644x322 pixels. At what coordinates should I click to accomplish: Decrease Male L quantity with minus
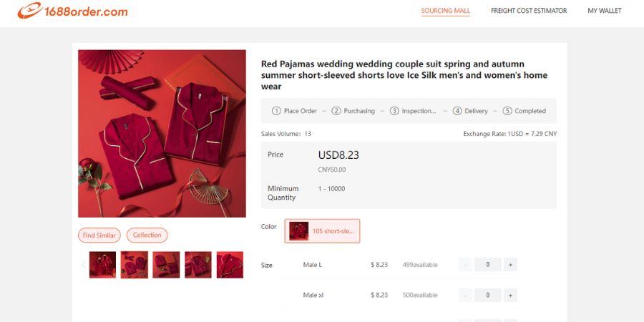click(x=465, y=265)
